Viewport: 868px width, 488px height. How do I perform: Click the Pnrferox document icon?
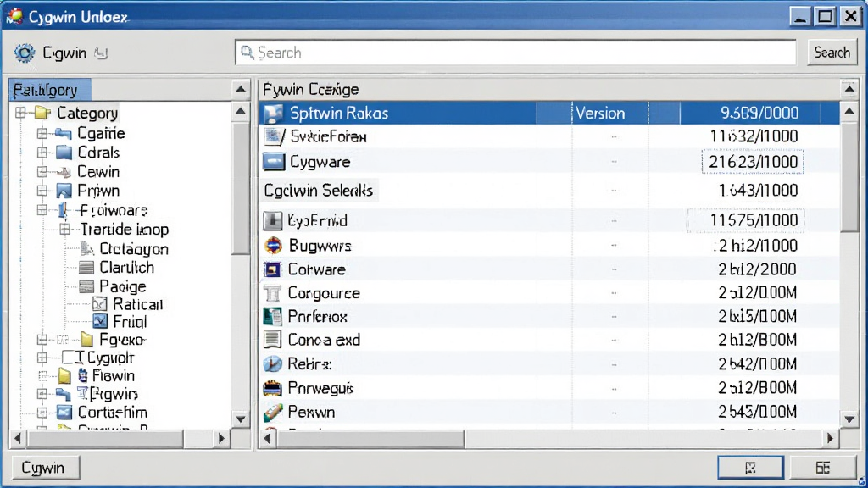tap(272, 317)
